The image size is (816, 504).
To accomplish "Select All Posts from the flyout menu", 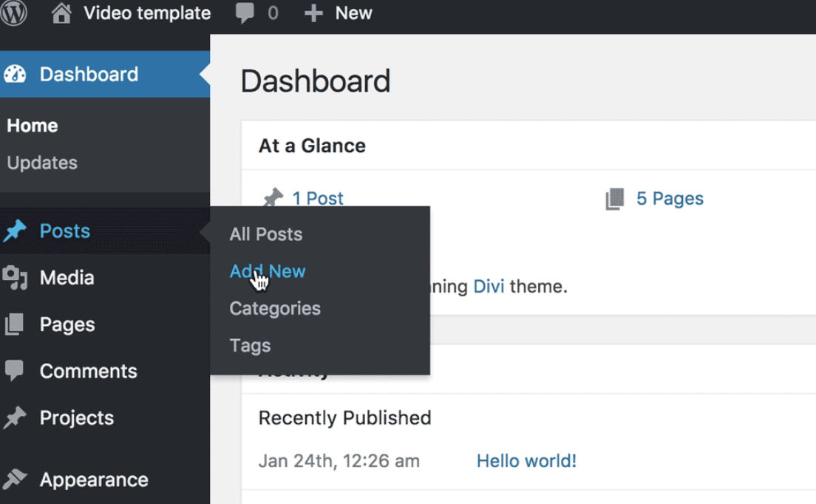I will (x=266, y=234).
